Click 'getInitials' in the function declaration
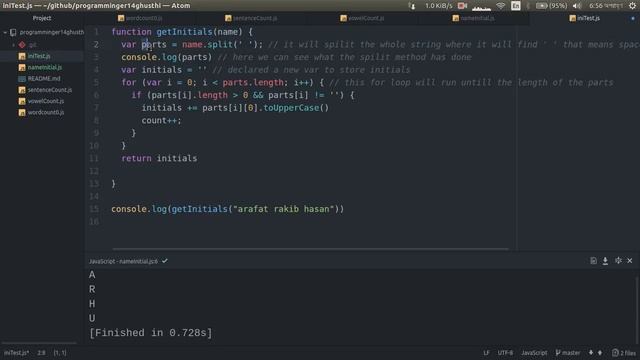This screenshot has width=640, height=360. [x=184, y=32]
